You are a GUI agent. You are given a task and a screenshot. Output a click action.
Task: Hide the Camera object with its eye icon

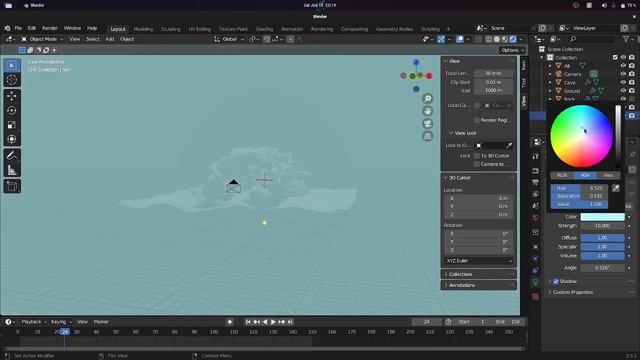623,74
